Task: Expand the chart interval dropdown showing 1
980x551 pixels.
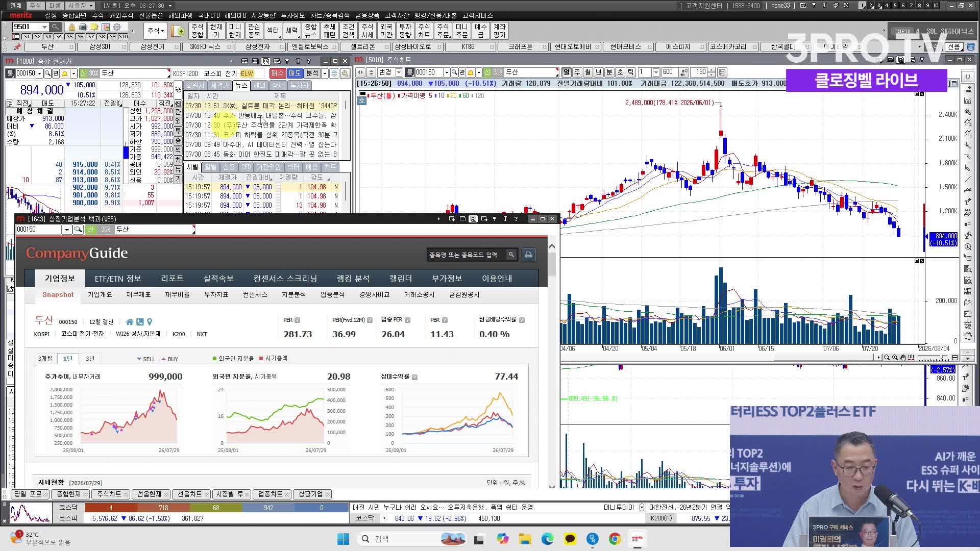Action: point(656,72)
